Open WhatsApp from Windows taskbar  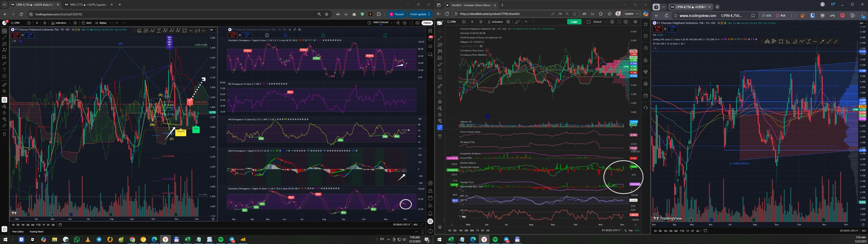(77, 240)
